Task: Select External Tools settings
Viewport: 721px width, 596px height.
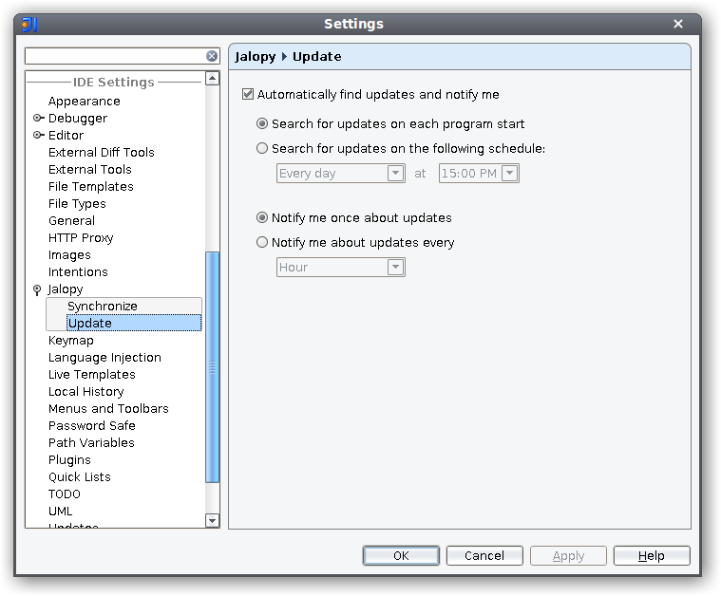Action: click(x=90, y=169)
